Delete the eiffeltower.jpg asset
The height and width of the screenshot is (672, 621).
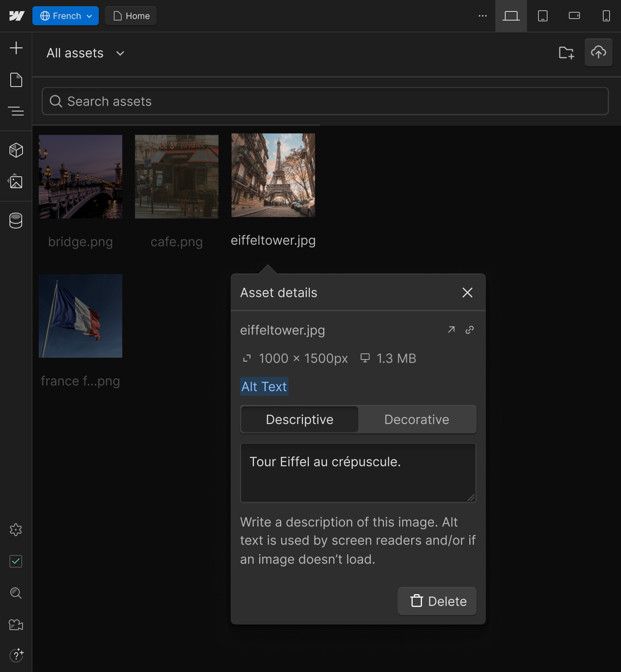[437, 601]
